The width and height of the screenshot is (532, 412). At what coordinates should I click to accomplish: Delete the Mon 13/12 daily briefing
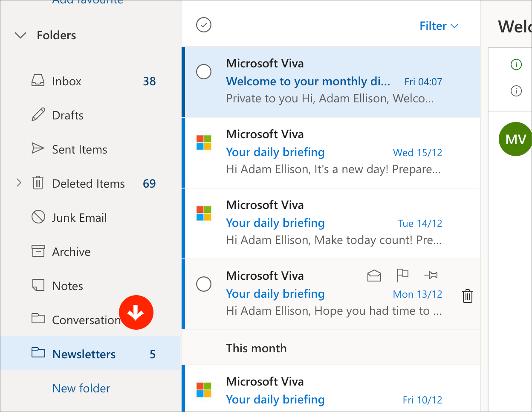pos(468,296)
